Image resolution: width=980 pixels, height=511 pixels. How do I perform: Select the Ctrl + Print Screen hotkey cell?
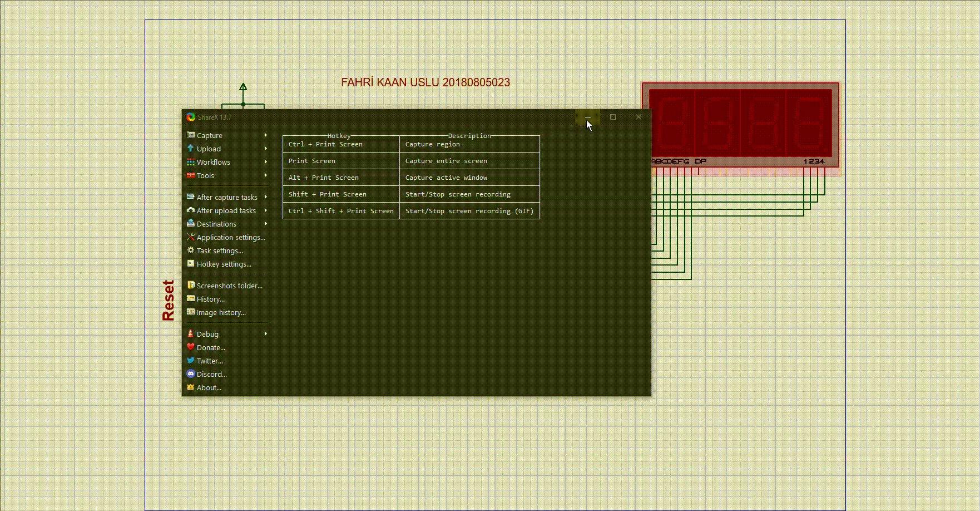(x=341, y=144)
